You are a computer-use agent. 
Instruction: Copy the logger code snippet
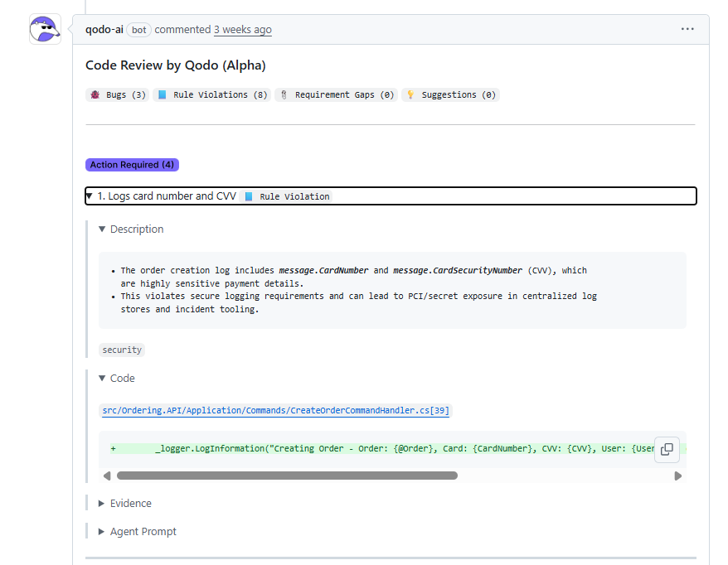(x=667, y=449)
